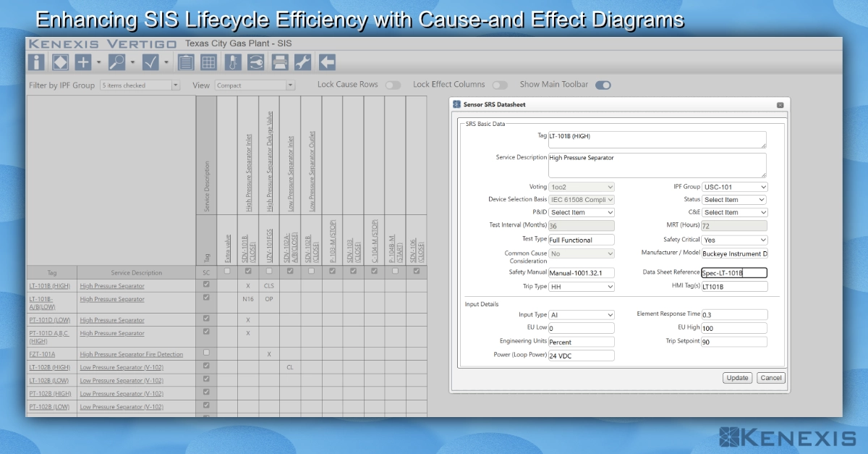Check the SC checkbox for FZT-101A
Viewport: 868px width, 454px height.
tap(207, 353)
